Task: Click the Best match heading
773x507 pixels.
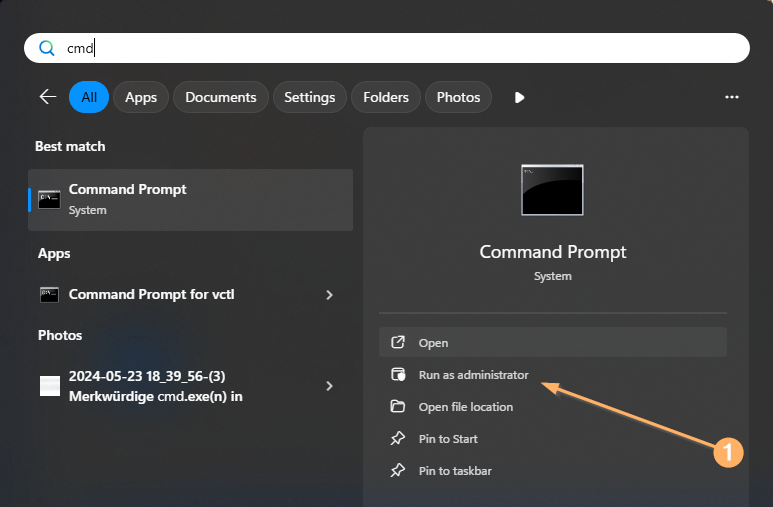Action: (70, 146)
